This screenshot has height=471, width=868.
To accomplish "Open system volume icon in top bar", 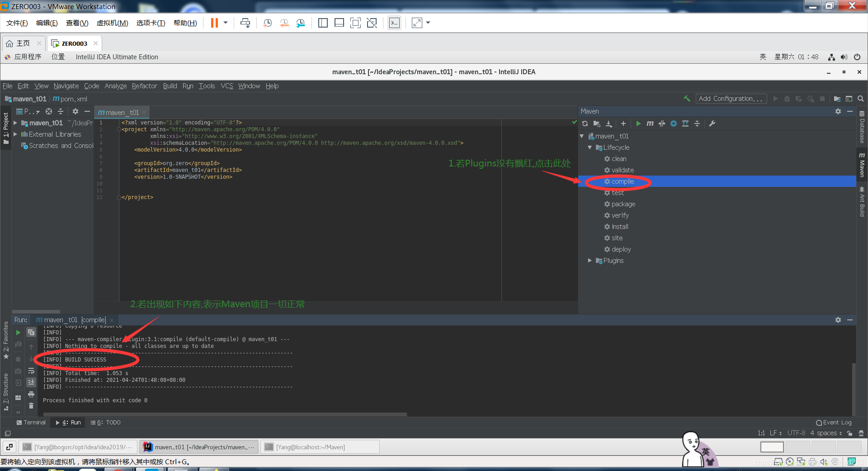I will pyautogui.click(x=844, y=57).
